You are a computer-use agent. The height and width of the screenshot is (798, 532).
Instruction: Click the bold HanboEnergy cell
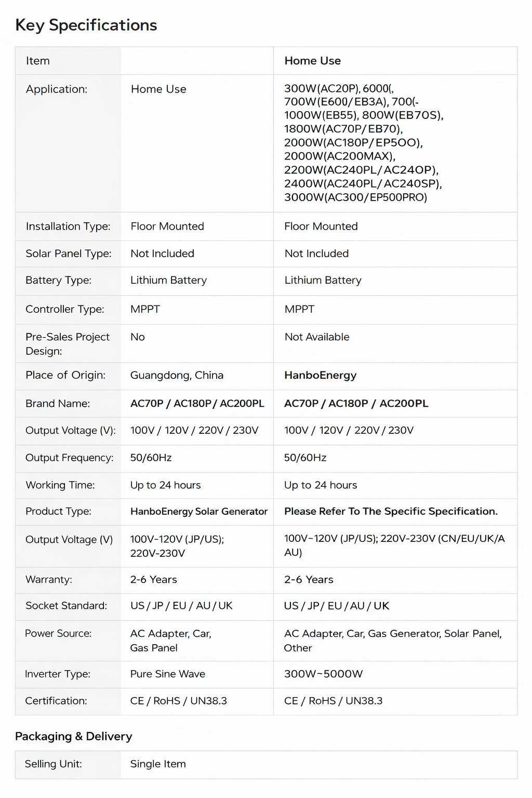point(320,375)
